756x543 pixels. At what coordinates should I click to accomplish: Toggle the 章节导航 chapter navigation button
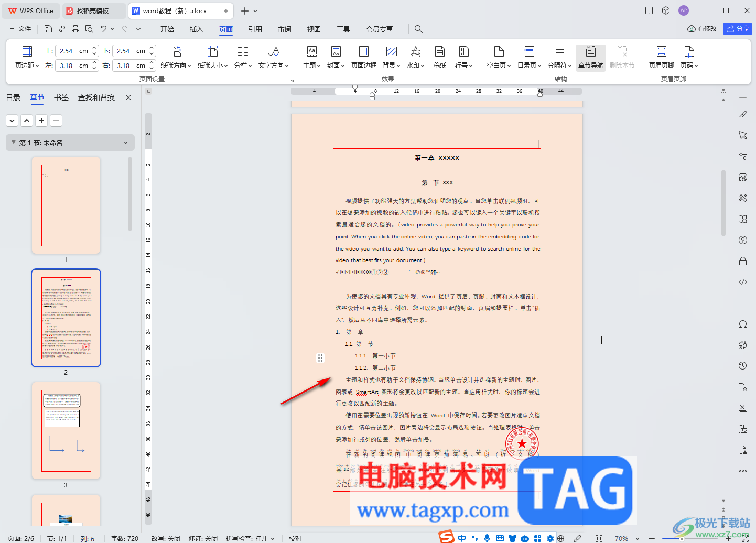[590, 57]
